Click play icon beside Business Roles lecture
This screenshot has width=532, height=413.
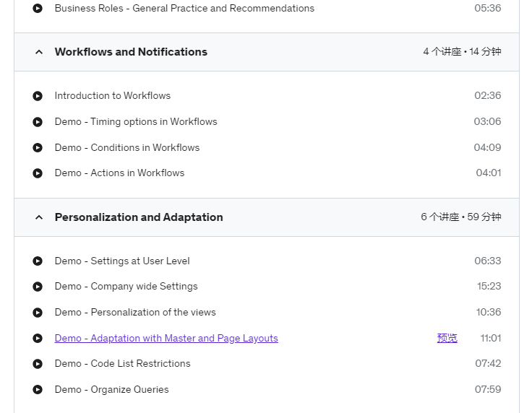tap(38, 8)
